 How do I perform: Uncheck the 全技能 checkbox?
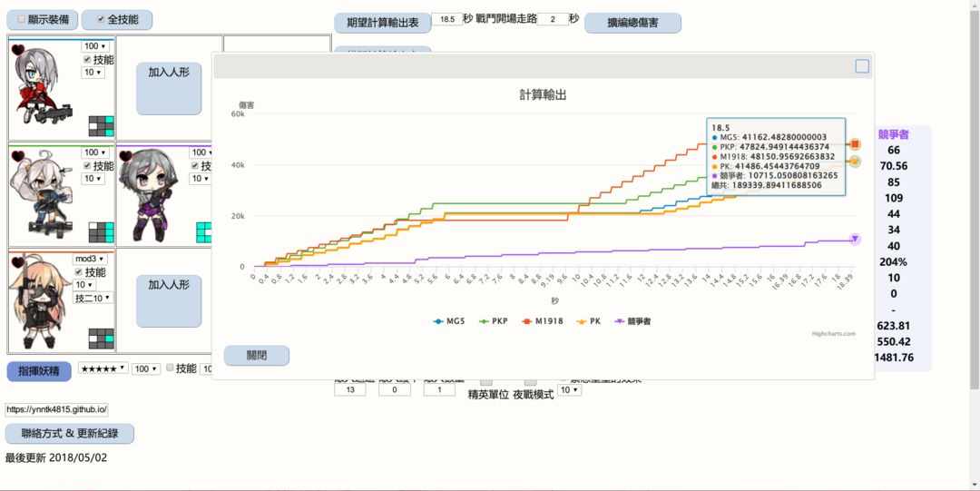101,19
